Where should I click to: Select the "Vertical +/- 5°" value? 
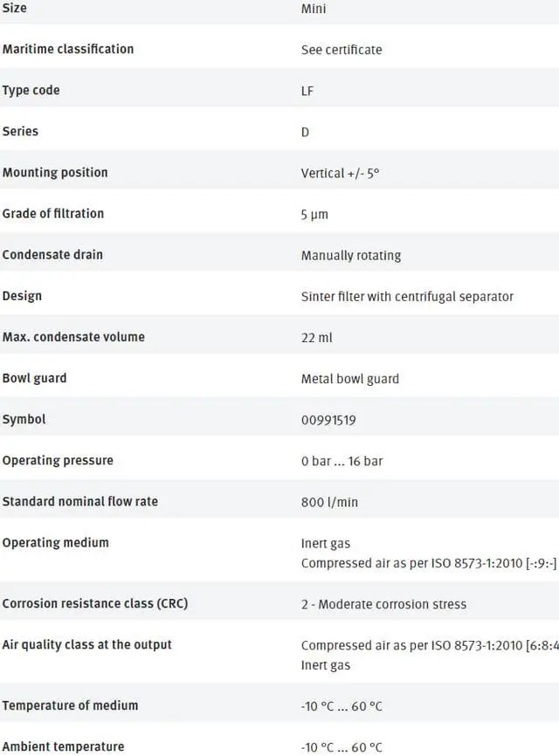click(340, 173)
